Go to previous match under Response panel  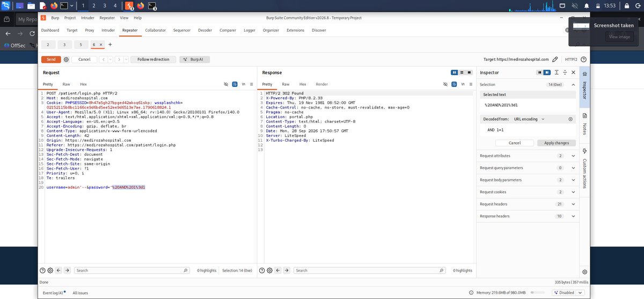click(277, 270)
